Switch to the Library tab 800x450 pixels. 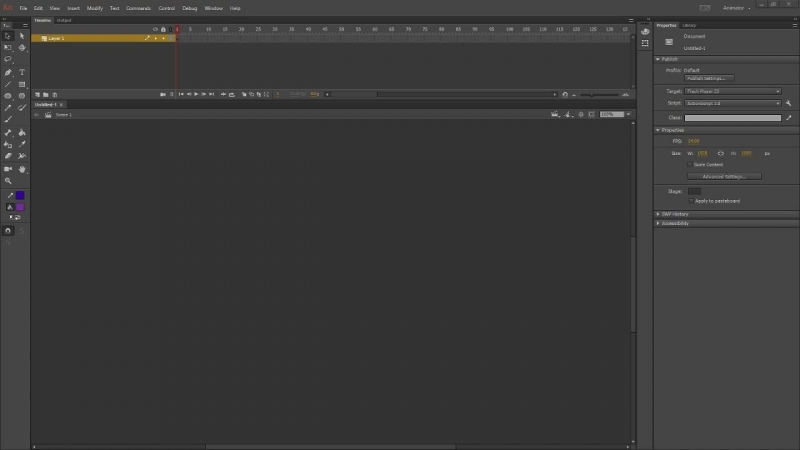click(x=689, y=25)
